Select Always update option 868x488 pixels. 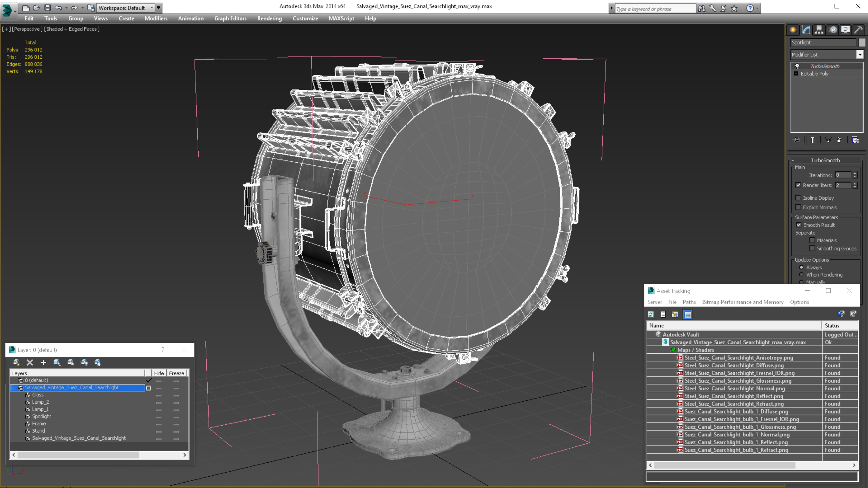(801, 267)
